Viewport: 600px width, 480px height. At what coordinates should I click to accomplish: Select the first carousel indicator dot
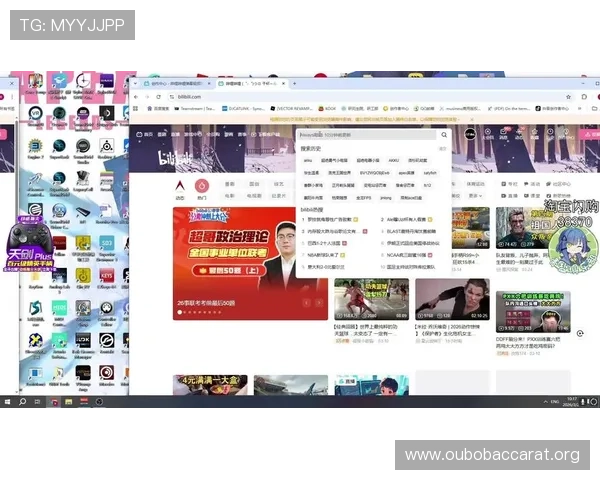click(x=179, y=312)
